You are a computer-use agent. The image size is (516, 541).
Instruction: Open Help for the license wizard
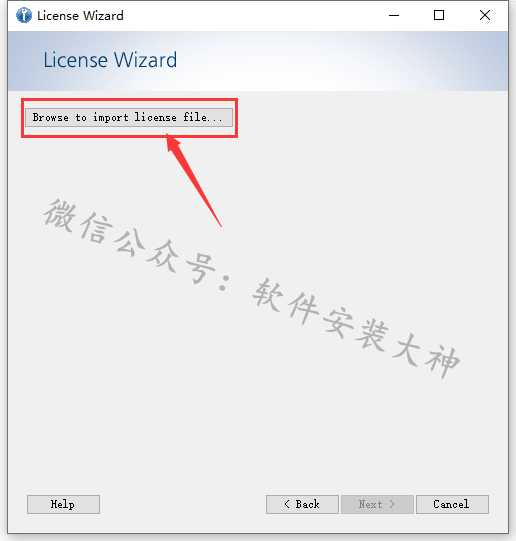click(x=63, y=504)
